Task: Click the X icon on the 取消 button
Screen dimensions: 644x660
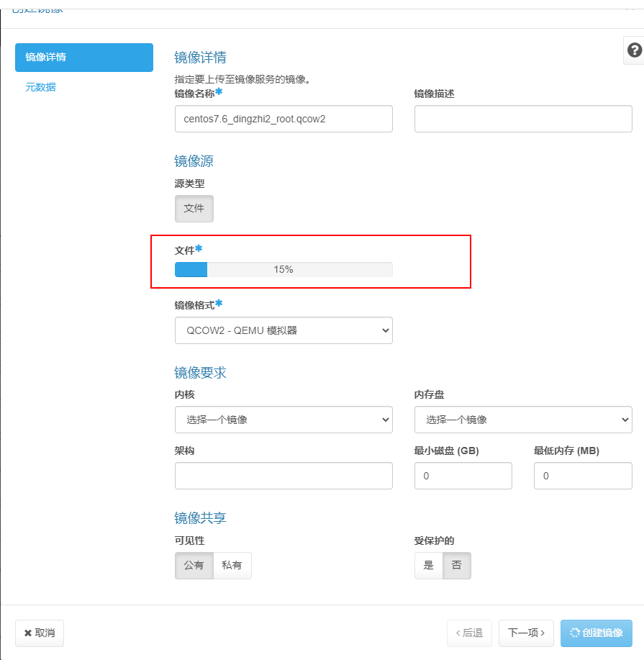Action: click(29, 633)
